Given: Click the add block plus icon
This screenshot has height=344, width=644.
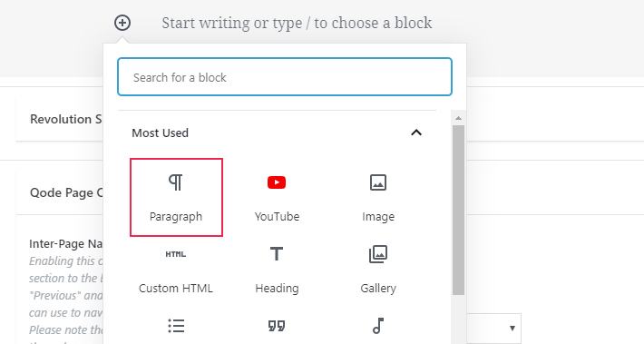Looking at the screenshot, I should pos(122,23).
